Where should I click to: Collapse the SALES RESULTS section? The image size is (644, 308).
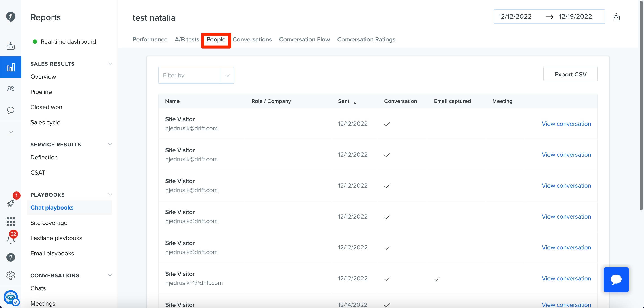tap(110, 64)
